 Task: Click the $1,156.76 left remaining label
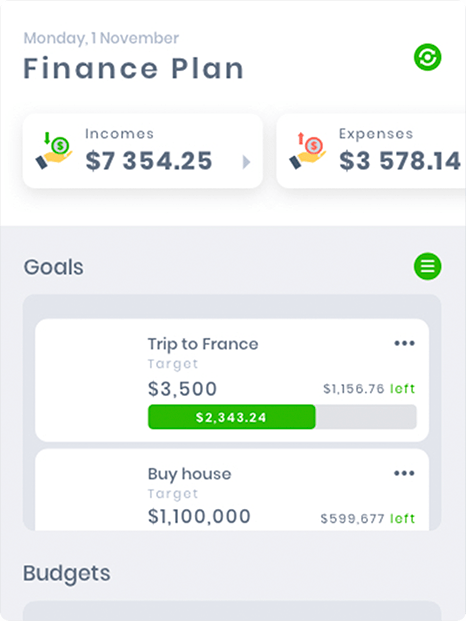click(x=369, y=389)
